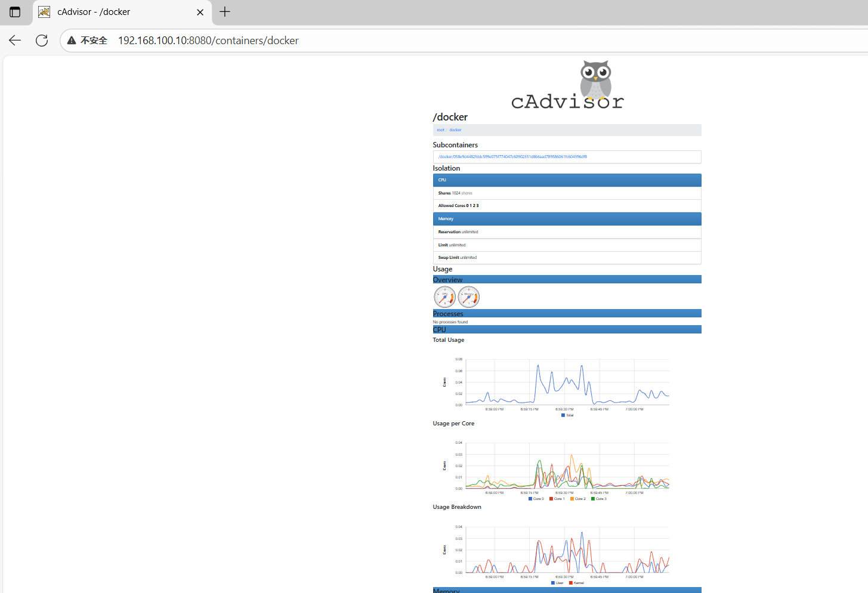
Task: Click the cAdvisor tab favicon
Action: coord(44,12)
